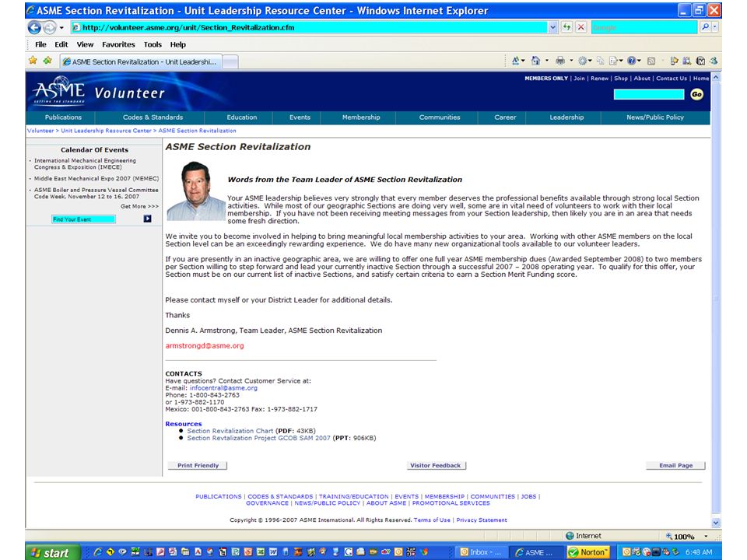
Task: Click the Page menu icon in command bar
Action: pos(613,61)
